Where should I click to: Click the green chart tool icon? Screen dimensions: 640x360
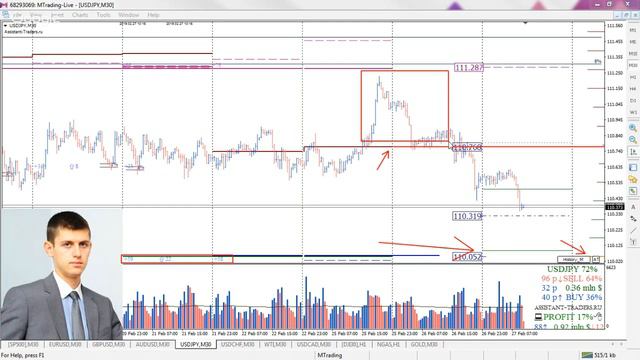(633, 191)
